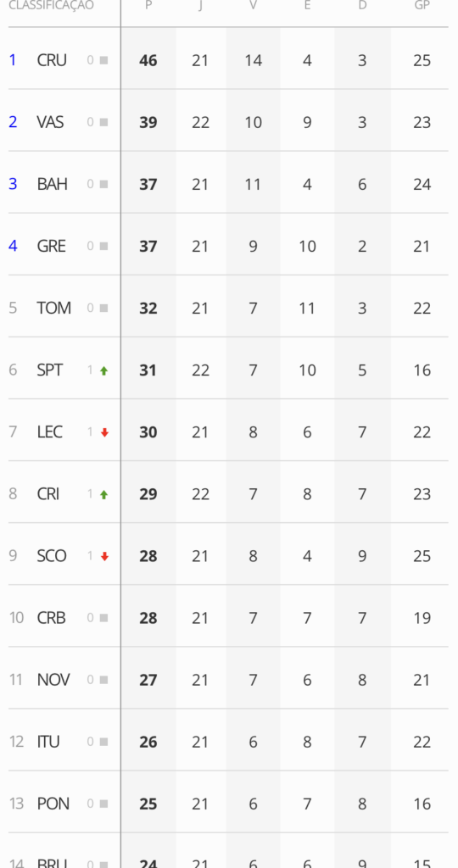Open the CRU team link
The height and width of the screenshot is (868, 458).
click(x=52, y=60)
